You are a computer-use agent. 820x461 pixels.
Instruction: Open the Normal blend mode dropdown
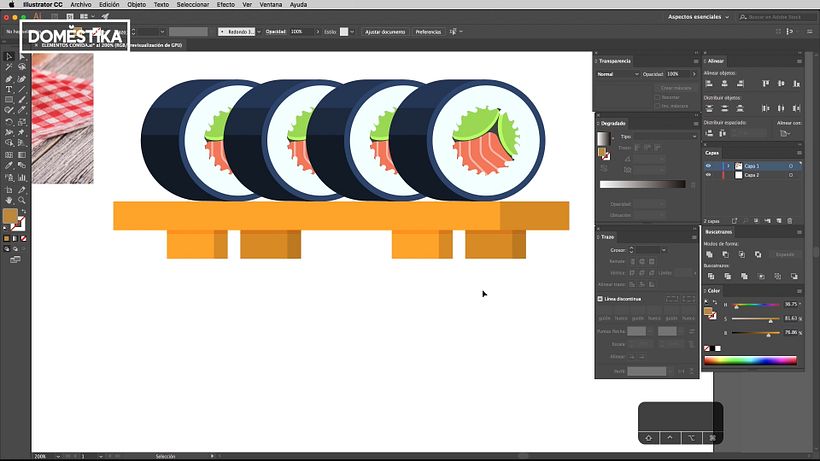[616, 74]
